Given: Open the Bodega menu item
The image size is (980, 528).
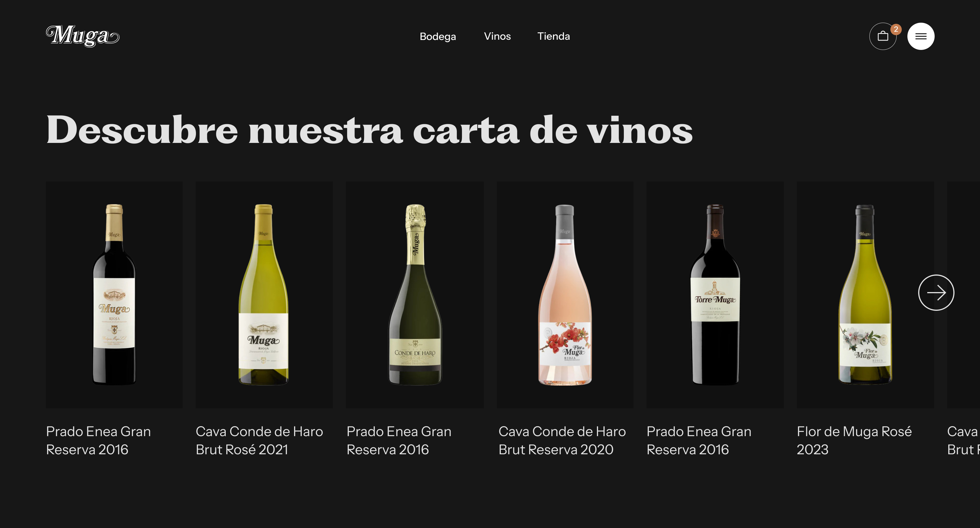Looking at the screenshot, I should pos(438,37).
